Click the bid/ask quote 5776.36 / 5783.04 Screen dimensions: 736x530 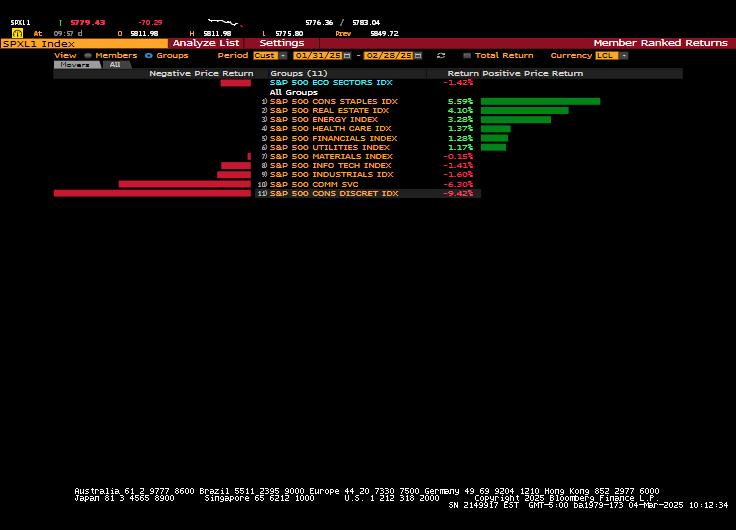(x=343, y=23)
